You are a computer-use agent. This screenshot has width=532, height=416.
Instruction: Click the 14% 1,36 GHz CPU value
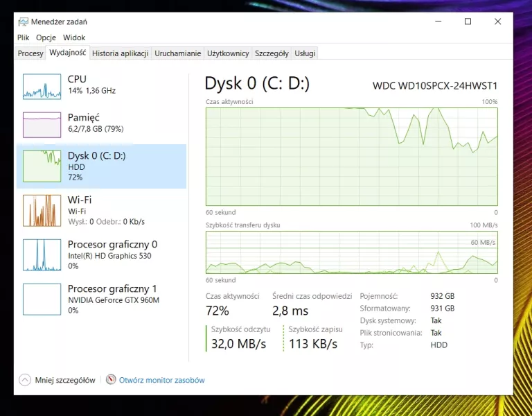(91, 91)
